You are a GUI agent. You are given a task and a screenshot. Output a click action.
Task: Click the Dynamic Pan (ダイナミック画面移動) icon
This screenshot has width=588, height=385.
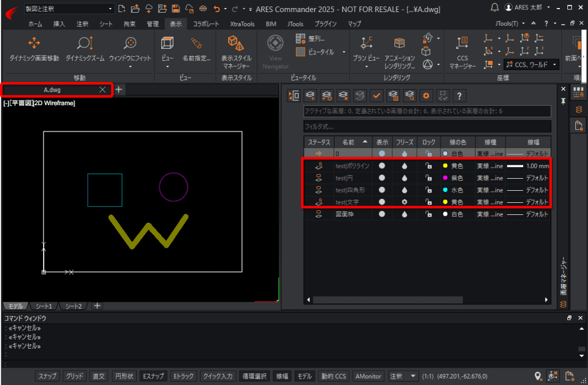pyautogui.click(x=34, y=44)
